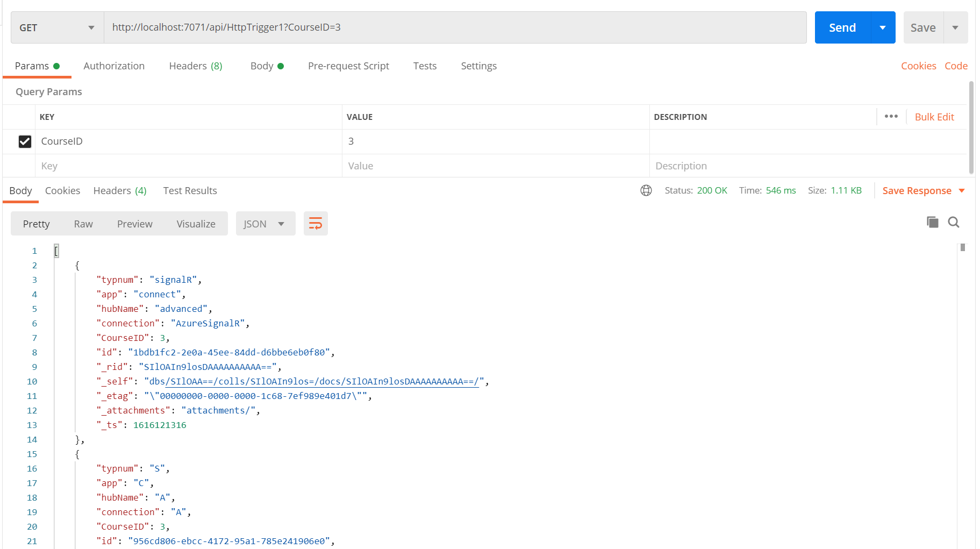Click the _etag value on line 11

255,396
